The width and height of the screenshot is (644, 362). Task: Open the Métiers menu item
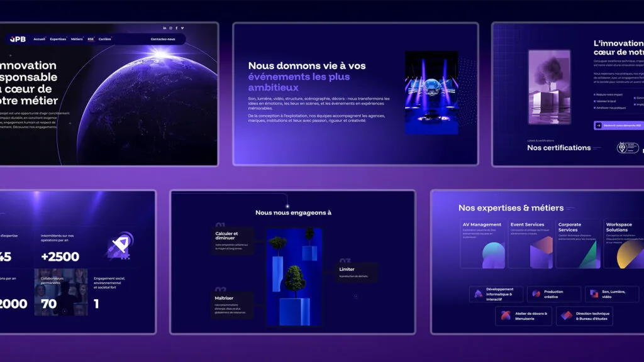point(77,39)
